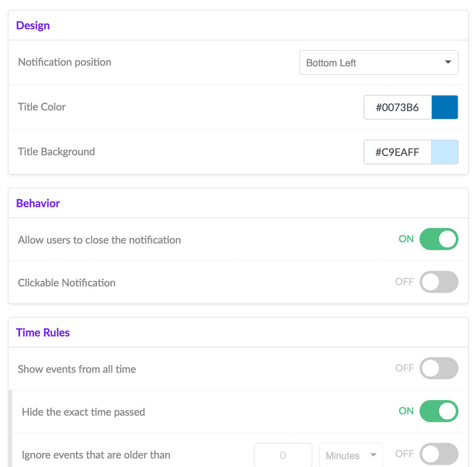The image size is (476, 467).
Task: Open the Minutes time unit dropdown
Action: [351, 455]
